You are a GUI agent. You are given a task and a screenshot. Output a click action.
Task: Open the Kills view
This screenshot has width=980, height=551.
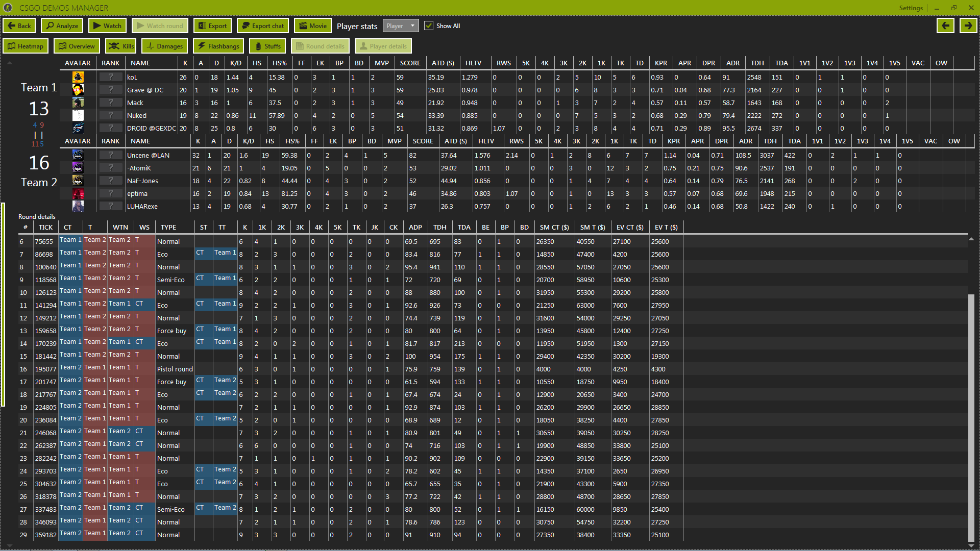121,46
